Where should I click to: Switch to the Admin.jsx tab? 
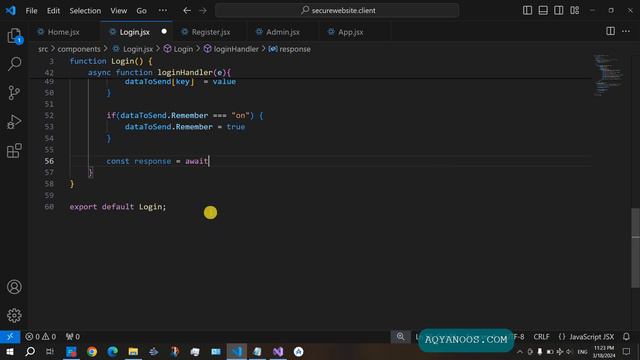click(282, 32)
